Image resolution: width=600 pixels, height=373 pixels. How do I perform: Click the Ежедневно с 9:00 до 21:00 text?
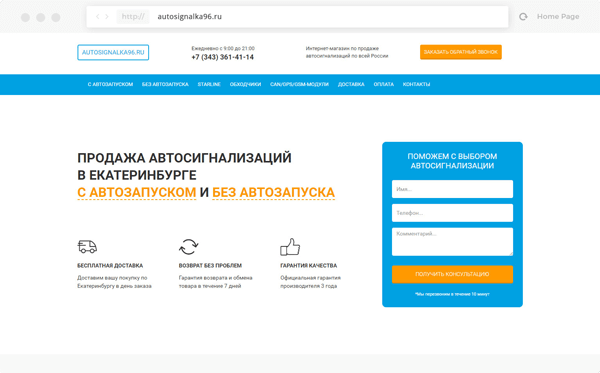click(223, 49)
